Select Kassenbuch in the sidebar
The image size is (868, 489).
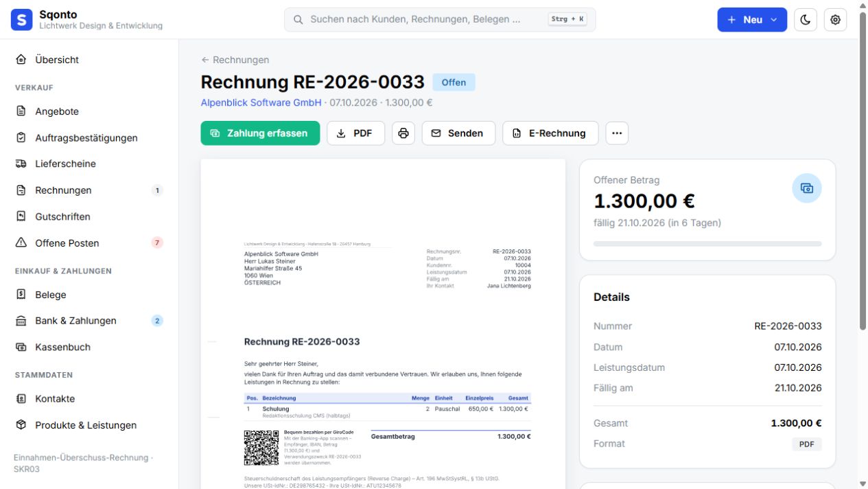(x=89, y=347)
